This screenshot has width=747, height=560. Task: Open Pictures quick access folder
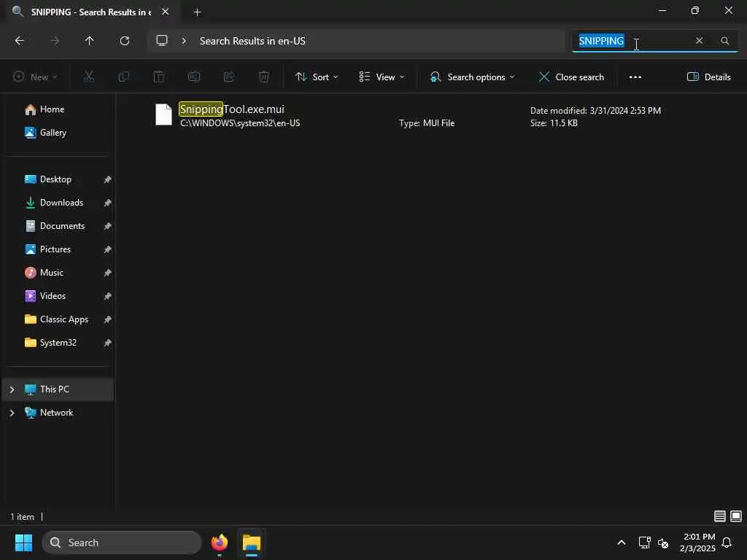point(55,249)
